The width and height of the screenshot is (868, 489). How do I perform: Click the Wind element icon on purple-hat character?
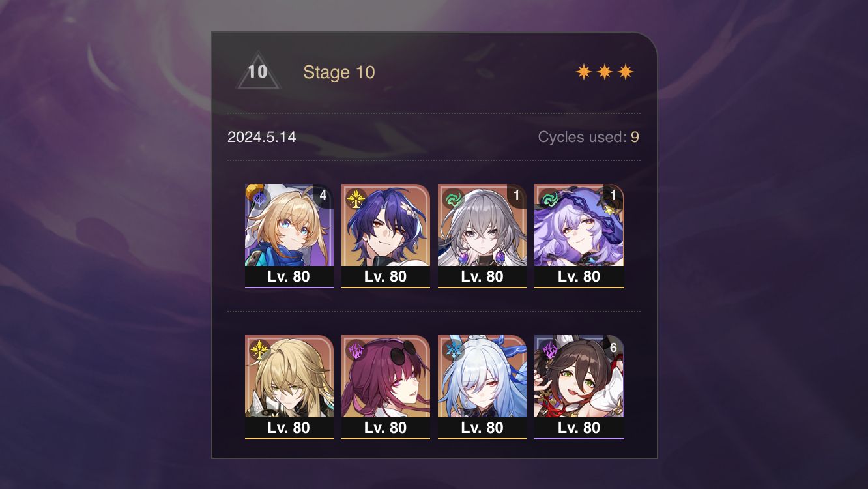click(549, 198)
